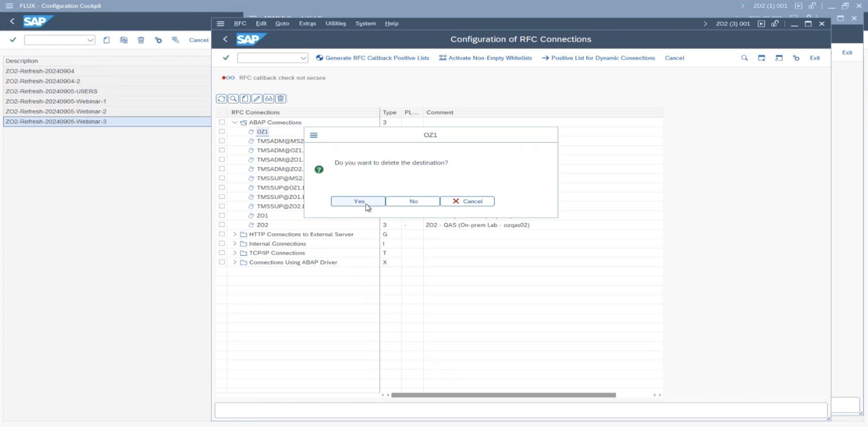
Task: Select the ZO2 connection in the tree
Action: [262, 225]
